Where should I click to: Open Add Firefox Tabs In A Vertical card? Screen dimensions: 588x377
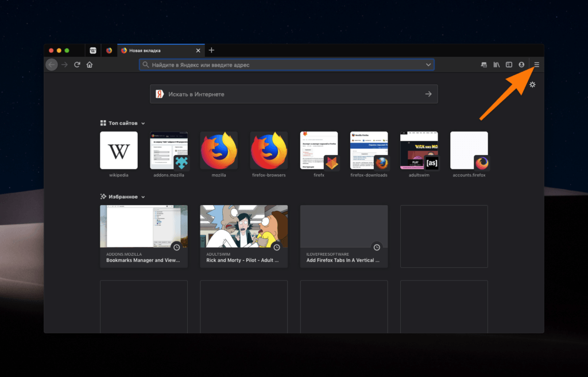tap(344, 236)
